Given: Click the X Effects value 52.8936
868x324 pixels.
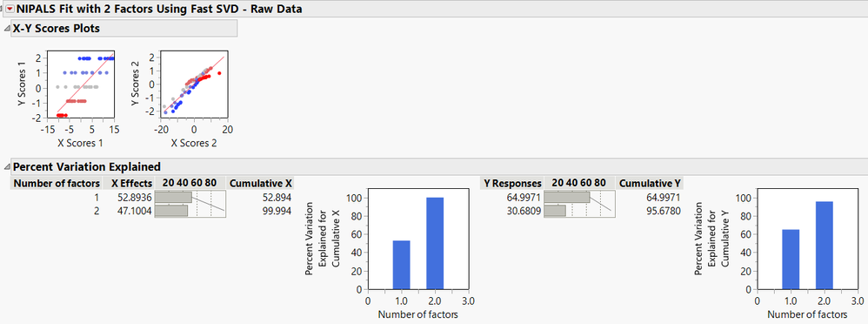Looking at the screenshot, I should coord(135,197).
